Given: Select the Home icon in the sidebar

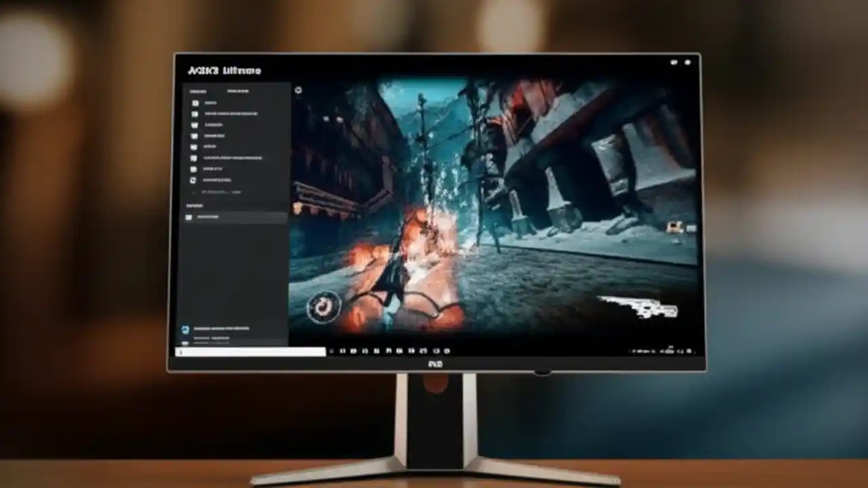Looking at the screenshot, I should [195, 103].
